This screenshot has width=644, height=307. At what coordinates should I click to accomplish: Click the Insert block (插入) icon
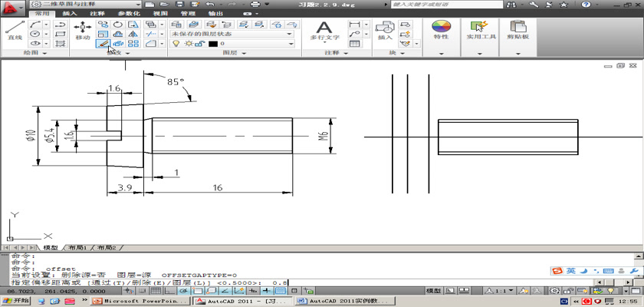point(385,31)
